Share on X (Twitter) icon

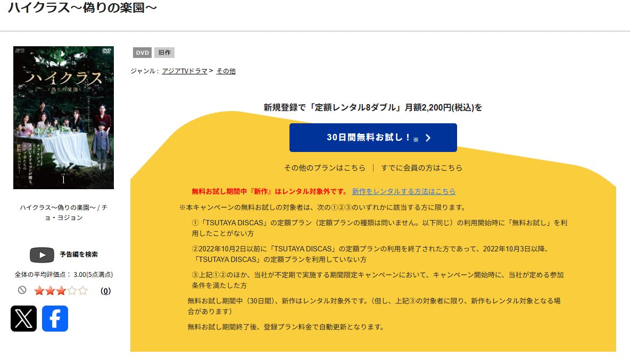[24, 319]
